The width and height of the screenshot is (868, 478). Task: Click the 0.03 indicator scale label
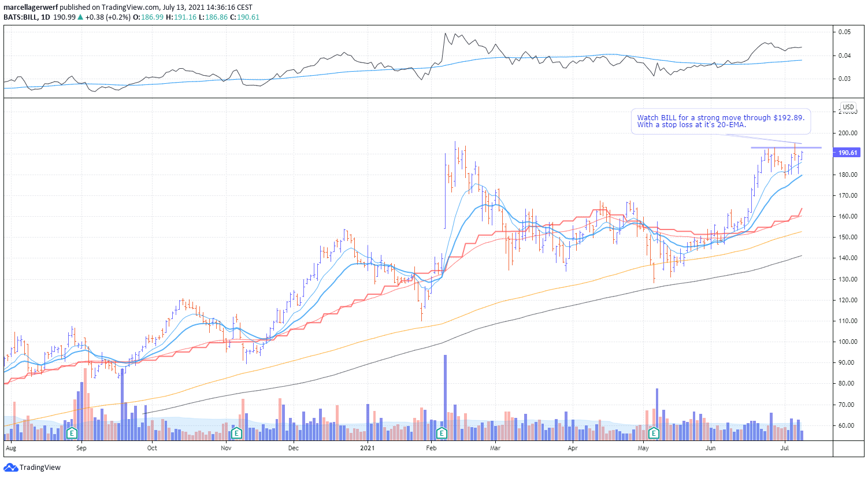845,79
